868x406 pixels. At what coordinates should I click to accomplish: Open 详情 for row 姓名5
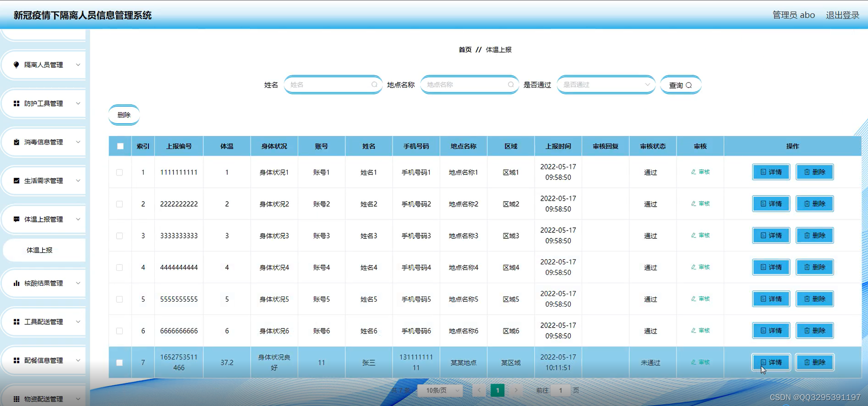tap(771, 299)
